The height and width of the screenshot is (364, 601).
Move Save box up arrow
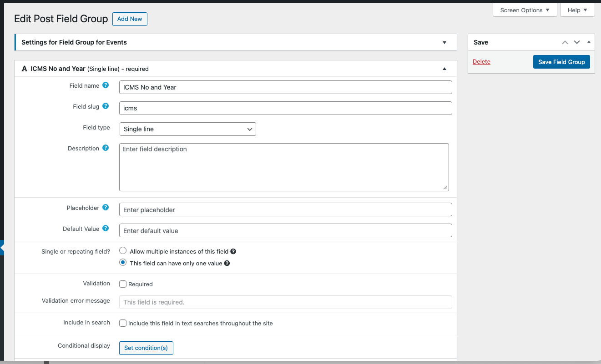[565, 42]
